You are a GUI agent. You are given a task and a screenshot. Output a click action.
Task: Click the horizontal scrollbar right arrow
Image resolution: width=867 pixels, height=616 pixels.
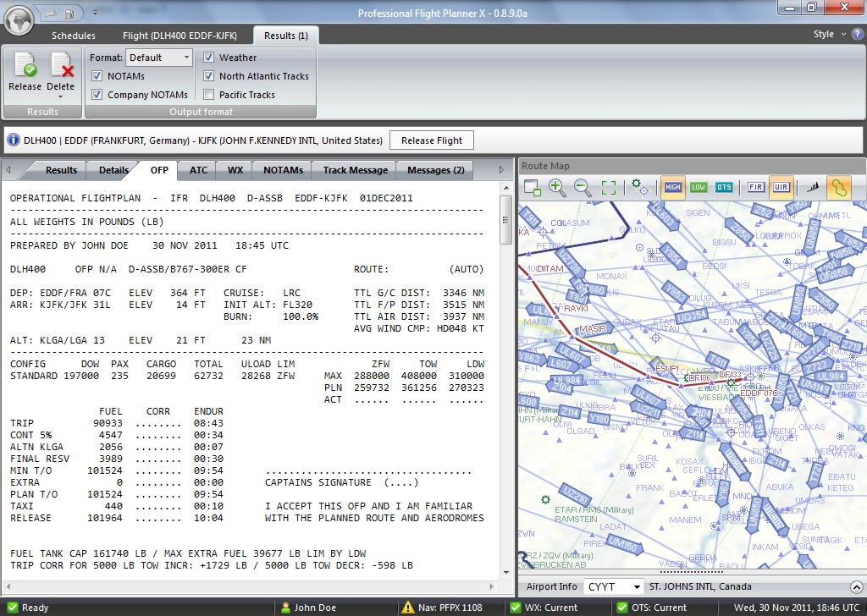pyautogui.click(x=492, y=586)
